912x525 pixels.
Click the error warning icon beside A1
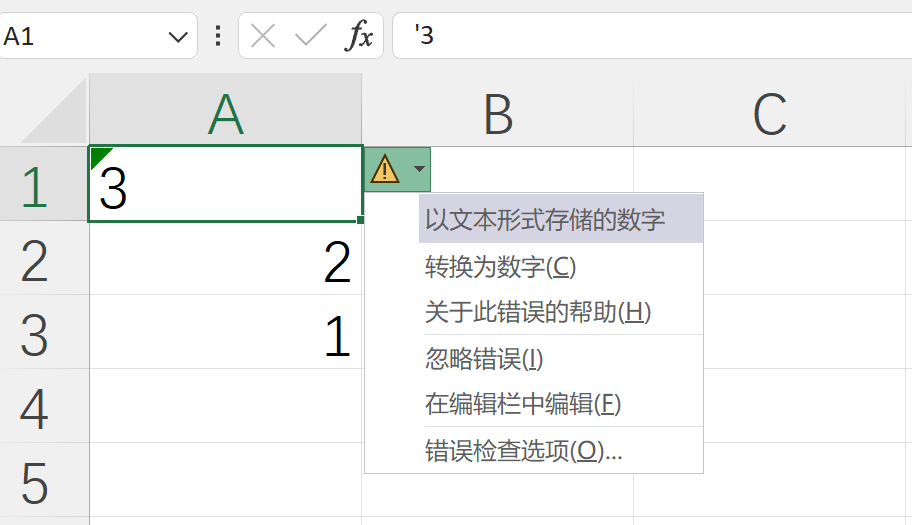(385, 170)
